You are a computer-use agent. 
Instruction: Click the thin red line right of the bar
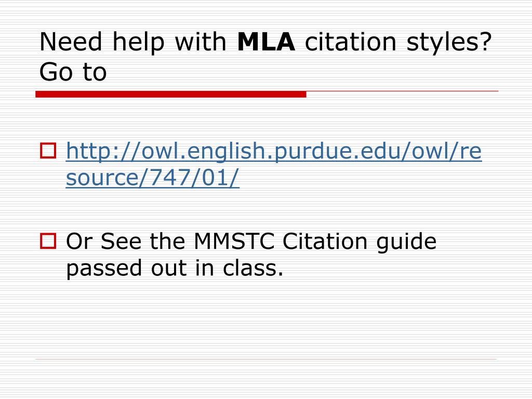[x=403, y=91]
